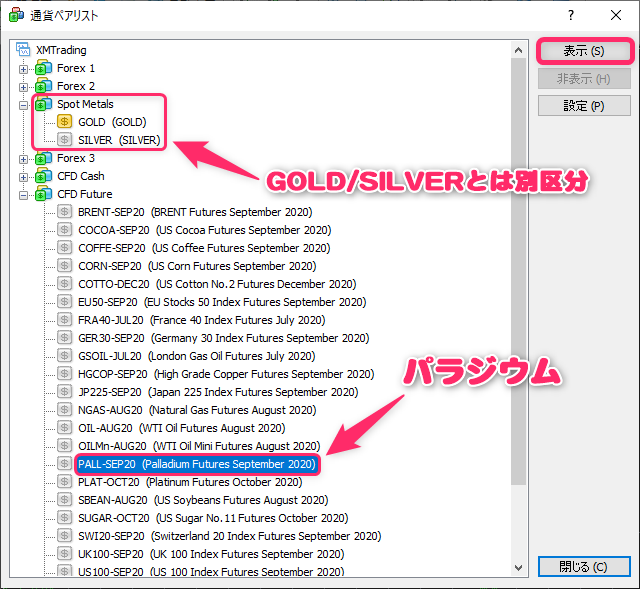Click the Forex 3 folder icon
This screenshot has width=640, height=589.
[44, 158]
